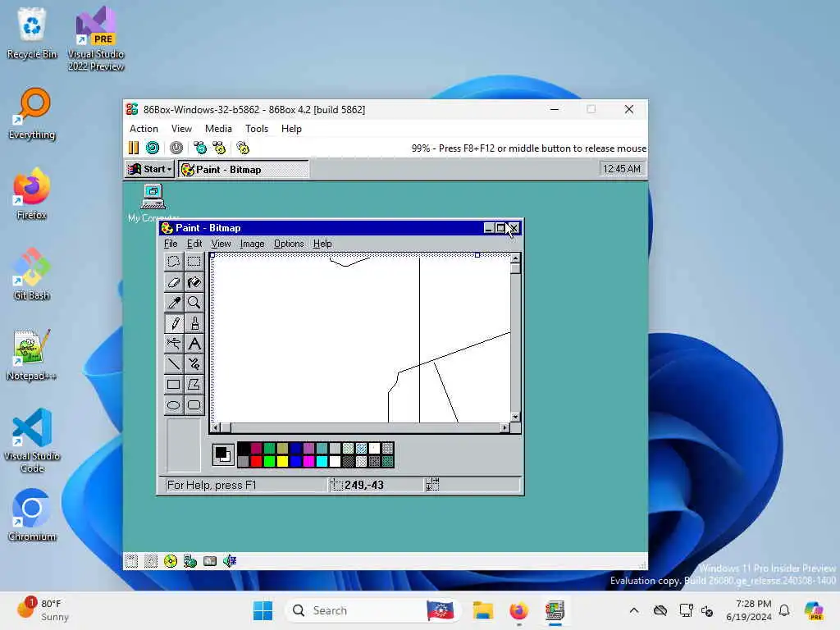Click the Paint - Bitmap taskbar button
This screenshot has width=840, height=630.
click(244, 169)
